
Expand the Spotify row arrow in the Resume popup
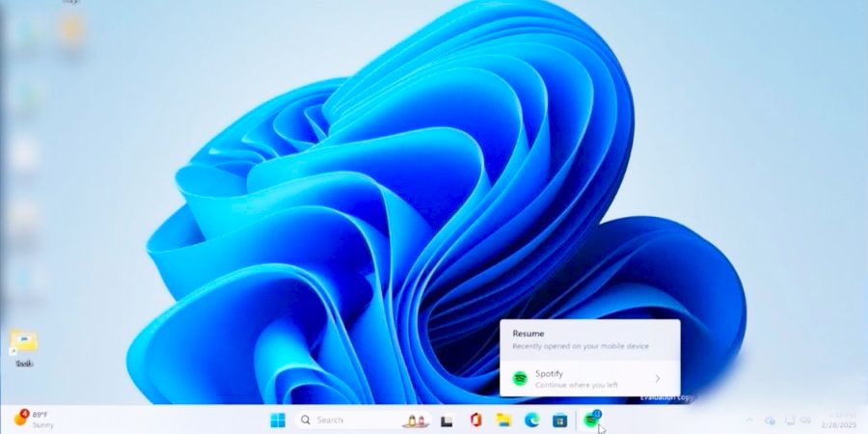[657, 378]
